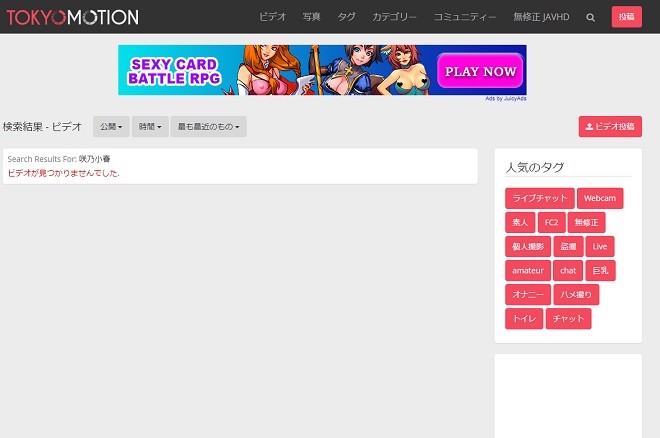Open the タグ page from navbar
660x438 pixels.
point(346,17)
